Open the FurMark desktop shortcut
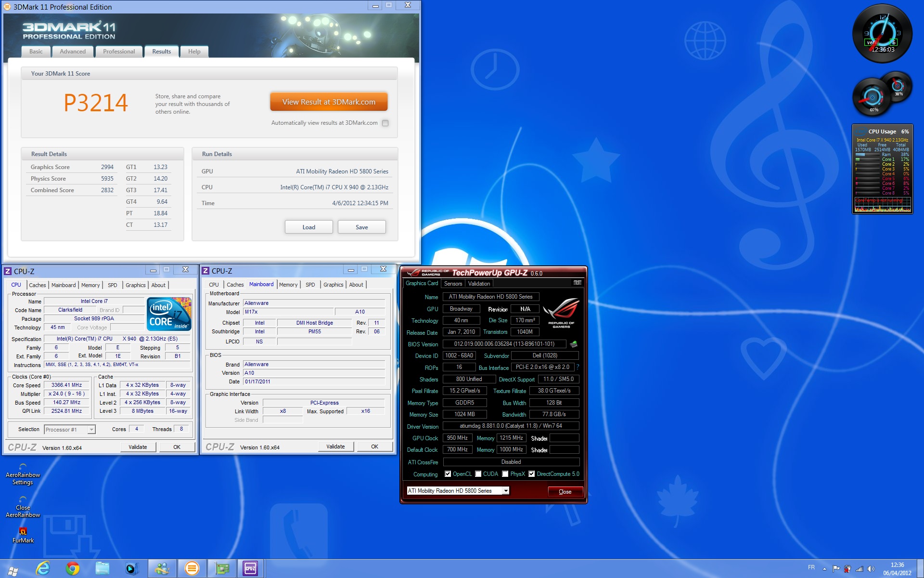Image resolution: width=924 pixels, height=578 pixels. [23, 535]
